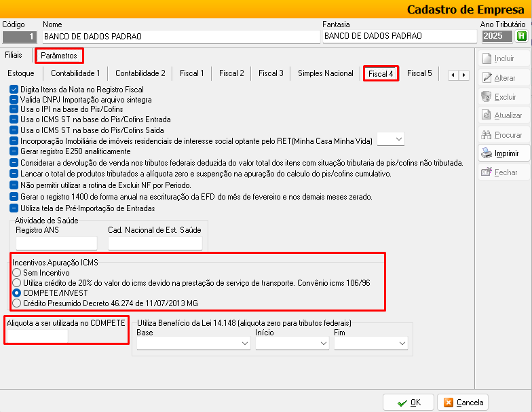The width and height of the screenshot is (532, 412).
Task: Click the Nome field BANCO DE DADOS PADRAO
Action: [x=181, y=37]
